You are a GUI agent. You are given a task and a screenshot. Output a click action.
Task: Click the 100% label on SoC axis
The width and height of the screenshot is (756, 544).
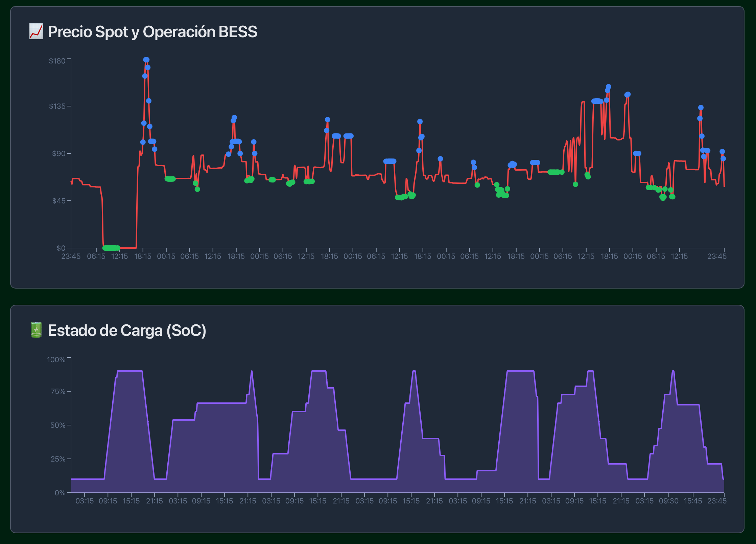56,360
